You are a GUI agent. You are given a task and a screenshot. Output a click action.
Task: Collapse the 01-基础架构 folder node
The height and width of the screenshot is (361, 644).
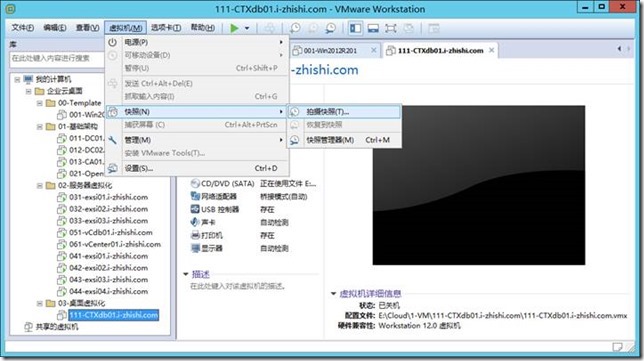point(39,126)
